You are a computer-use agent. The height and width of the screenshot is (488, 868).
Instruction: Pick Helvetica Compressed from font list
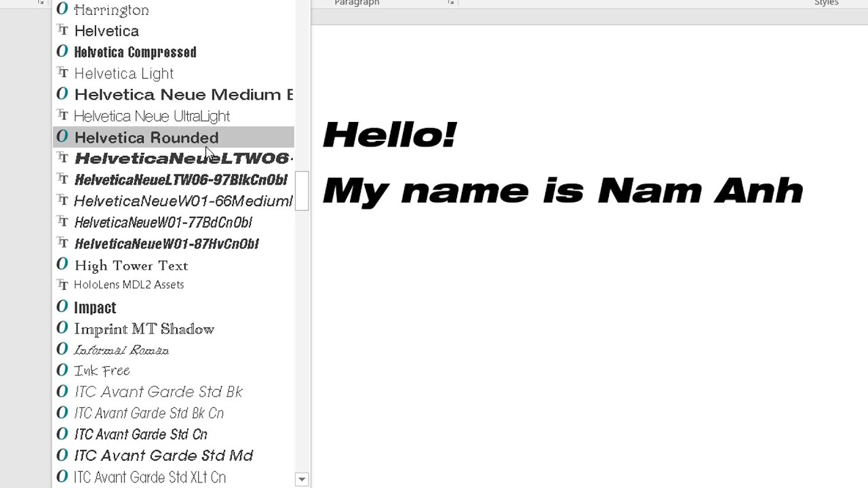174,52
